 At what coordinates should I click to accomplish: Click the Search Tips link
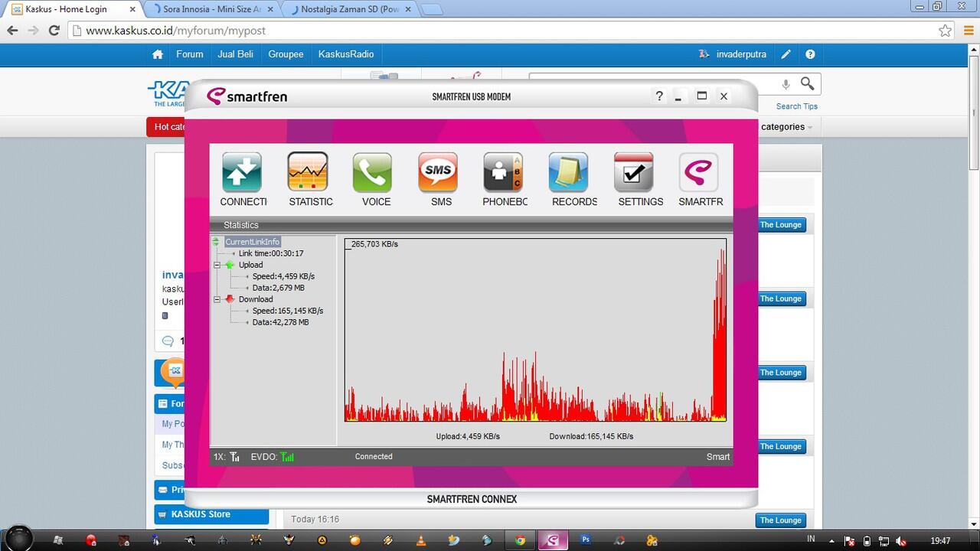[796, 106]
